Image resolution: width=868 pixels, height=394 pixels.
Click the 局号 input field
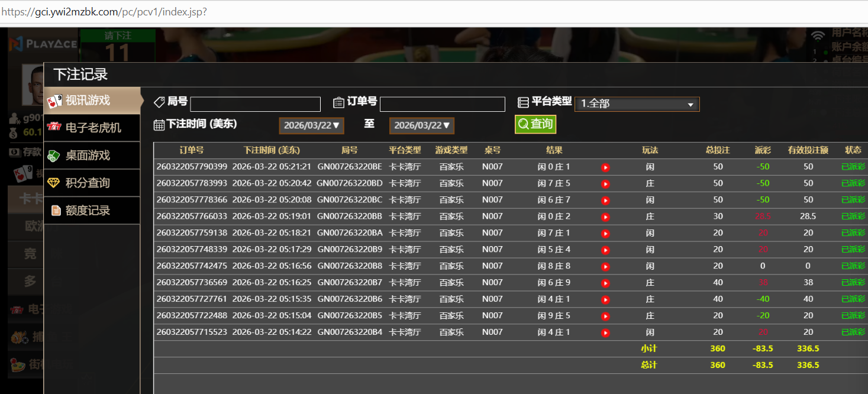point(255,105)
